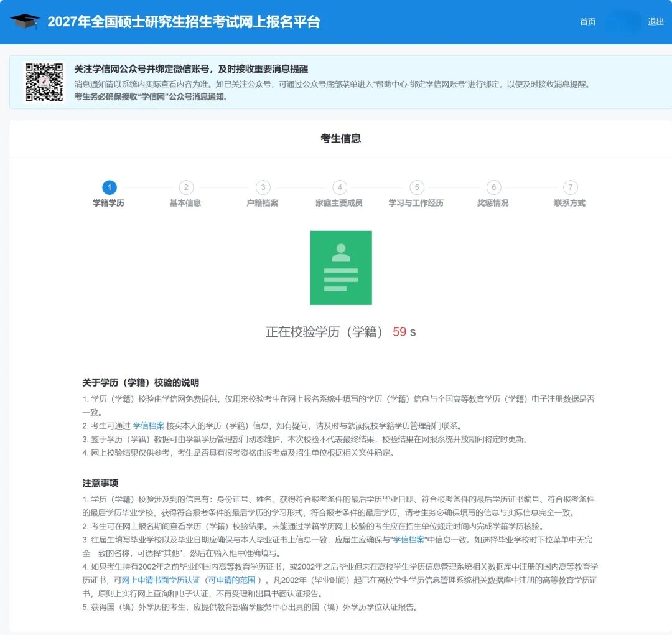Click the 家庭主要成员 step label
The height and width of the screenshot is (635, 672).
click(339, 203)
